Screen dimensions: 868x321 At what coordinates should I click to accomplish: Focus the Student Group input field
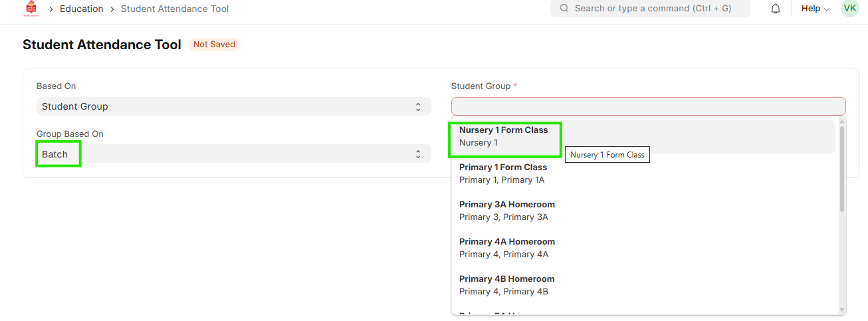[x=648, y=106]
